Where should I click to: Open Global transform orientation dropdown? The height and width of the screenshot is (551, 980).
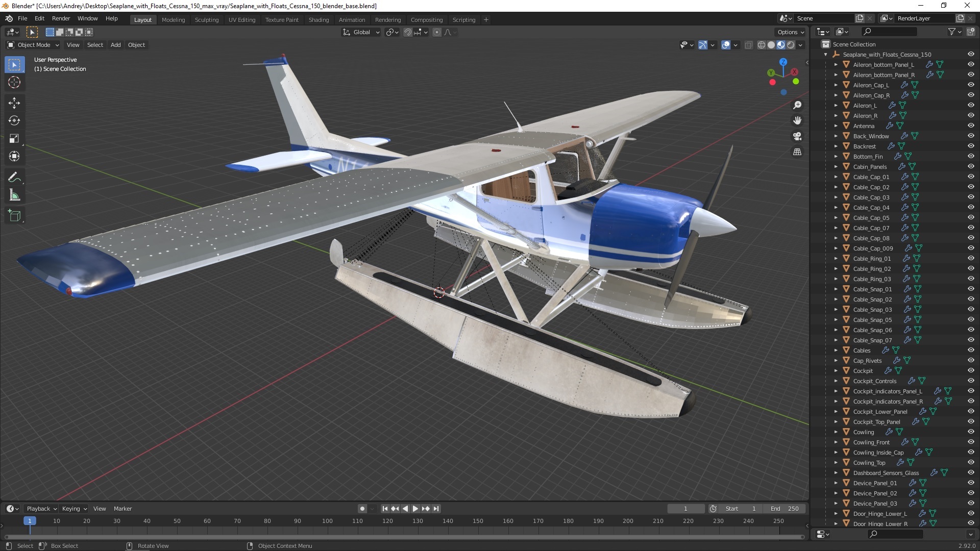click(x=361, y=32)
